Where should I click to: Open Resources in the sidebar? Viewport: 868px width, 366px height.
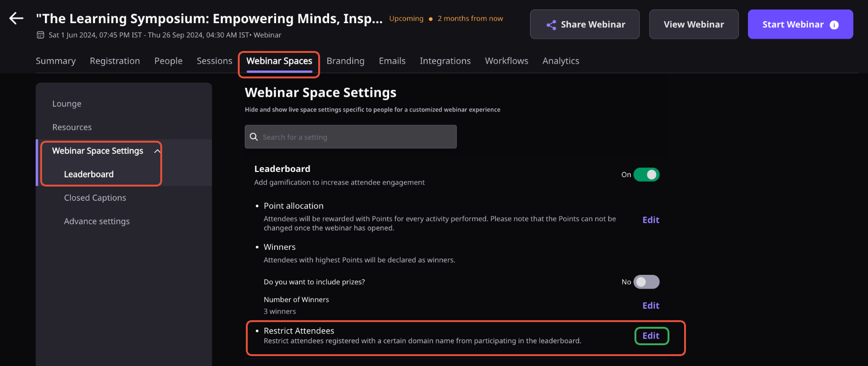pos(72,128)
